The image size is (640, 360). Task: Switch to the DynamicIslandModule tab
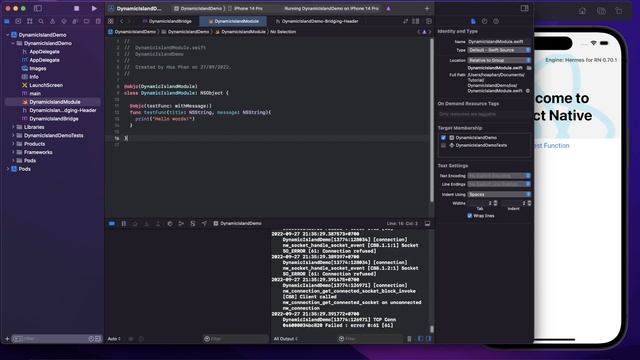233,21
